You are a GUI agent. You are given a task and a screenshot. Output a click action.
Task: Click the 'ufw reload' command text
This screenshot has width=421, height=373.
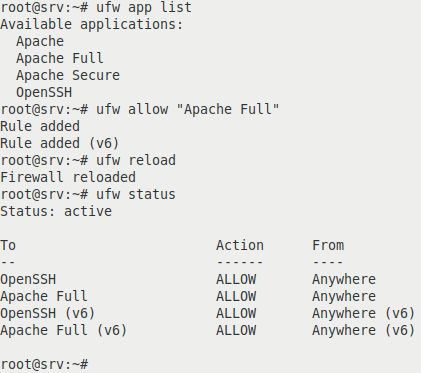coord(136,160)
